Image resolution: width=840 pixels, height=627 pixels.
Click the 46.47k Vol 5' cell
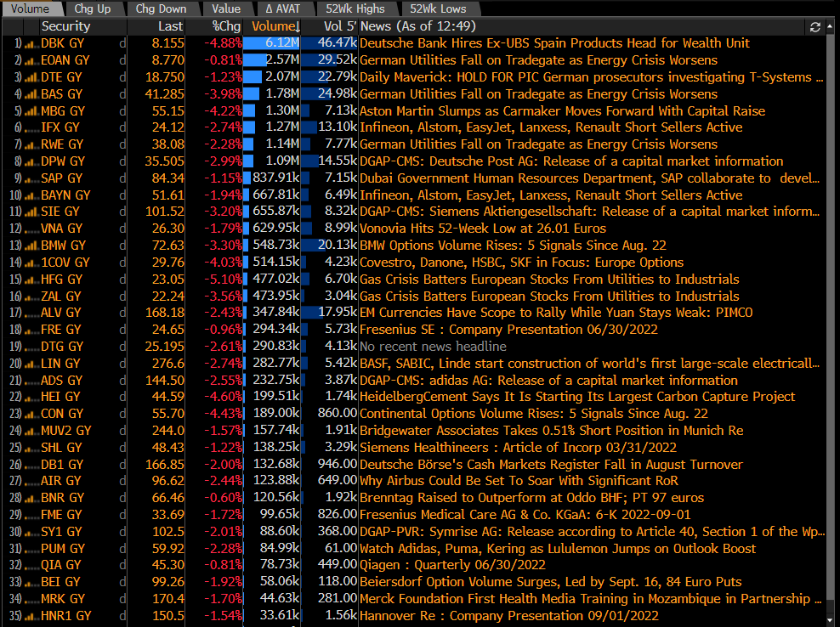click(x=330, y=43)
